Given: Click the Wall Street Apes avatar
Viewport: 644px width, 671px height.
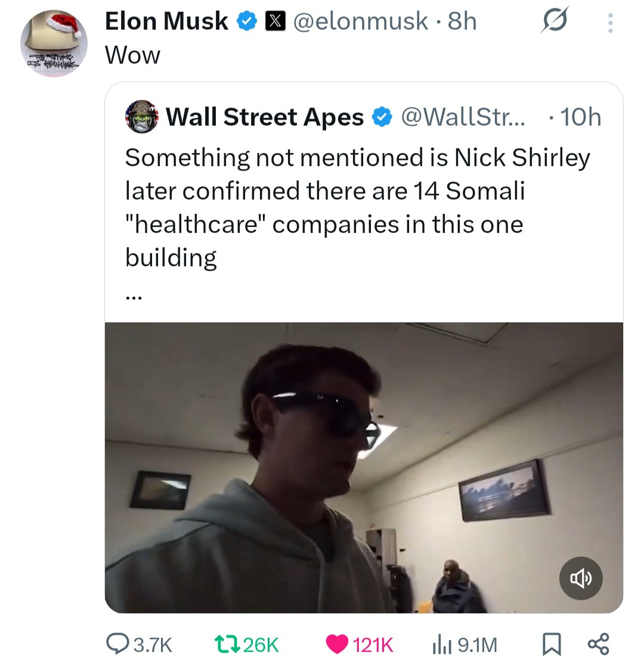Looking at the screenshot, I should pyautogui.click(x=142, y=116).
